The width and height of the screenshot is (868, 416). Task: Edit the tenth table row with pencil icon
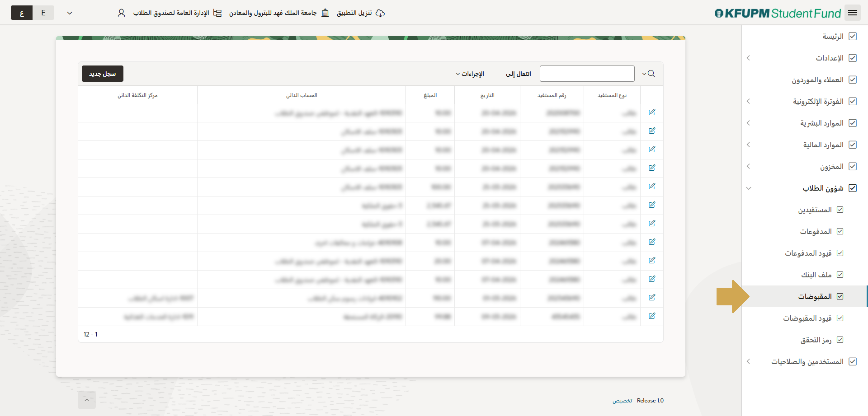point(652,279)
